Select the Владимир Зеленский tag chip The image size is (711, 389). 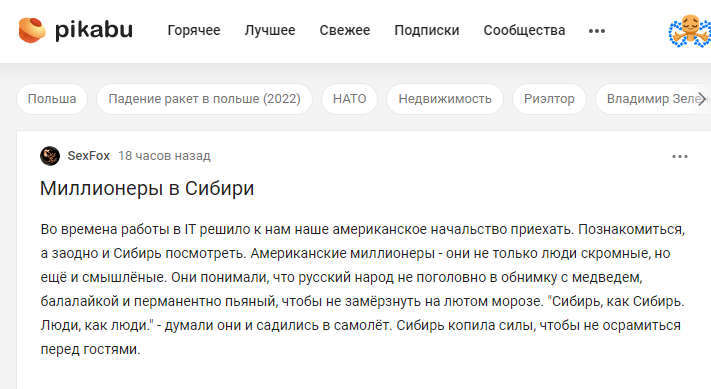(653, 99)
